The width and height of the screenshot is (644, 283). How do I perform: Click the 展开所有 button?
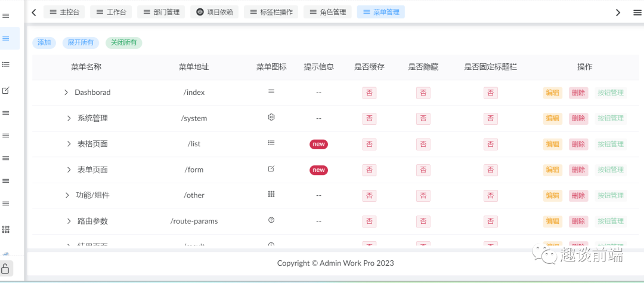point(80,43)
